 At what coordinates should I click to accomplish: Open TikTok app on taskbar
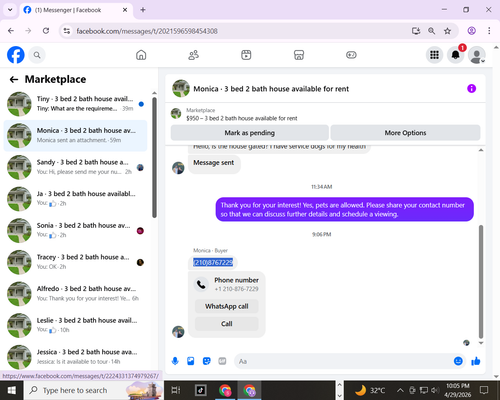click(201, 390)
